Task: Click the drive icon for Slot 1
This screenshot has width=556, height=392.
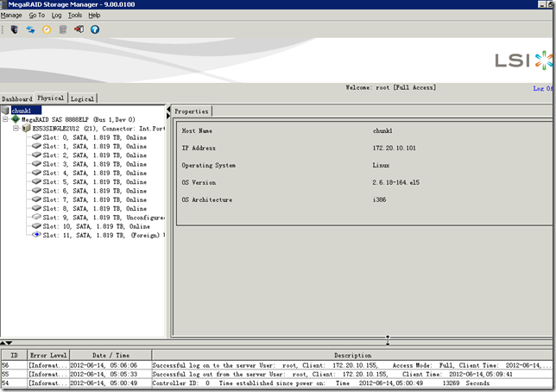Action: 36,146
